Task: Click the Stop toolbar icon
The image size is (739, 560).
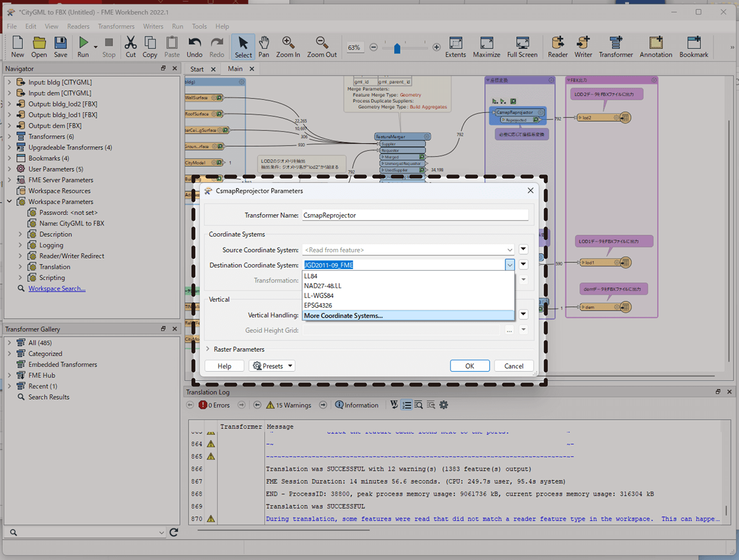Action: [109, 47]
